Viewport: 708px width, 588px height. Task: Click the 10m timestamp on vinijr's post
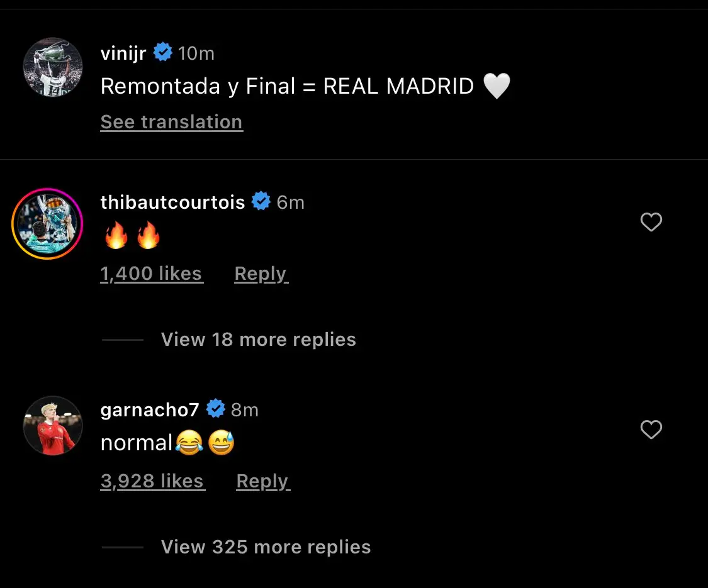196,52
